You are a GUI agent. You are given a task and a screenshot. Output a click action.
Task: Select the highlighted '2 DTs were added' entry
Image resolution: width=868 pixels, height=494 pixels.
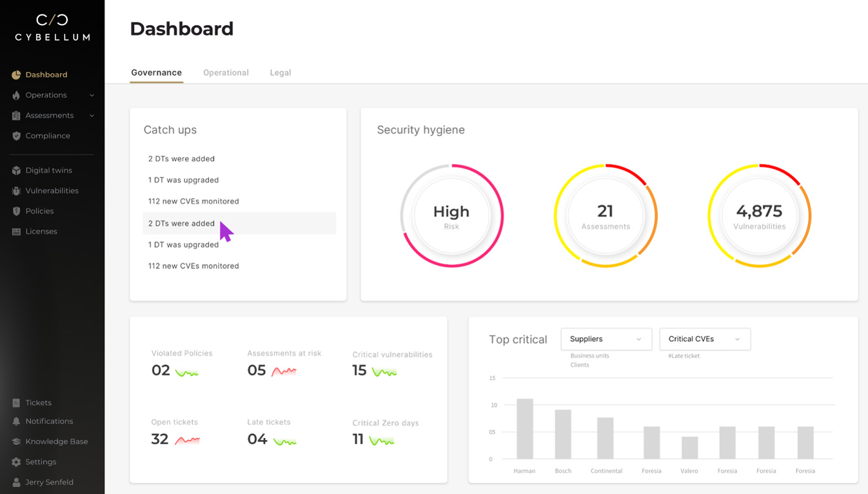pos(181,223)
